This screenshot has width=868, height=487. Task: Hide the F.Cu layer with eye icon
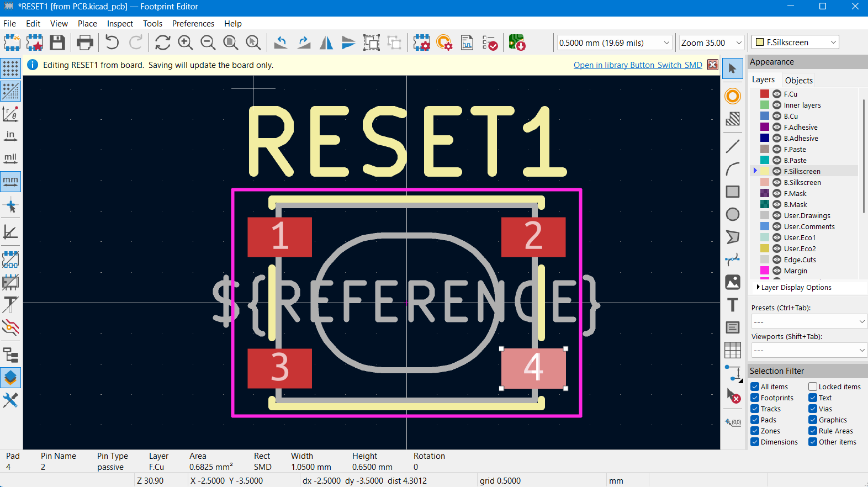point(777,94)
